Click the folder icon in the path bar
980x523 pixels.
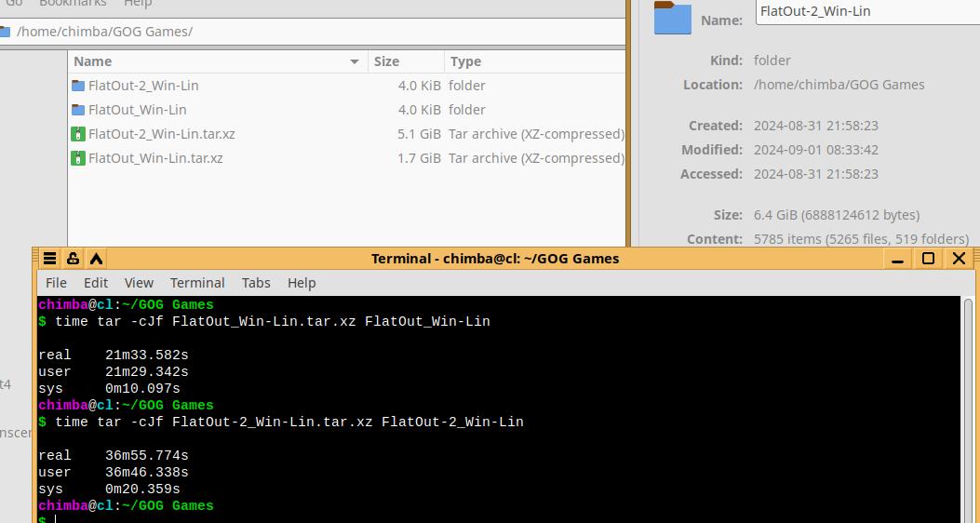[x=5, y=32]
